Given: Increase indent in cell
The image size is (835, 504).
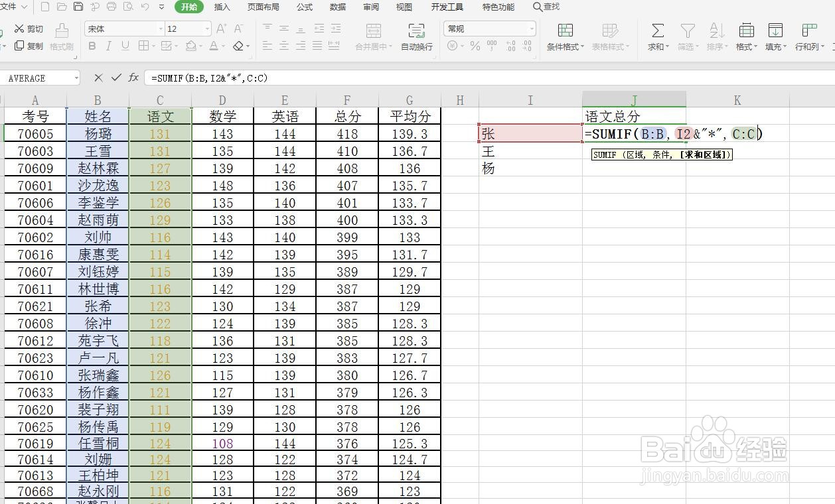Looking at the screenshot, I should click(x=335, y=29).
